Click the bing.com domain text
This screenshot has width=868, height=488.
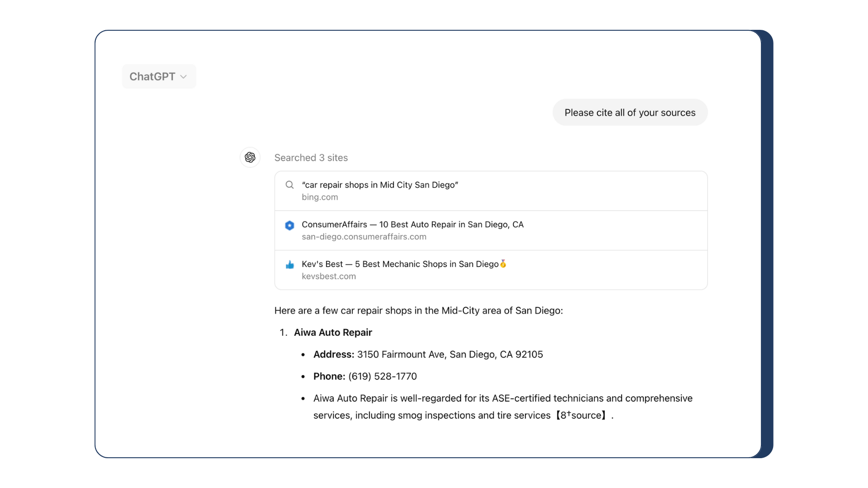point(320,197)
